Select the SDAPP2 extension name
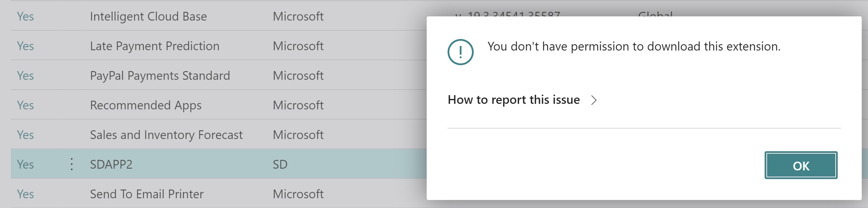The height and width of the screenshot is (208, 868). [111, 164]
